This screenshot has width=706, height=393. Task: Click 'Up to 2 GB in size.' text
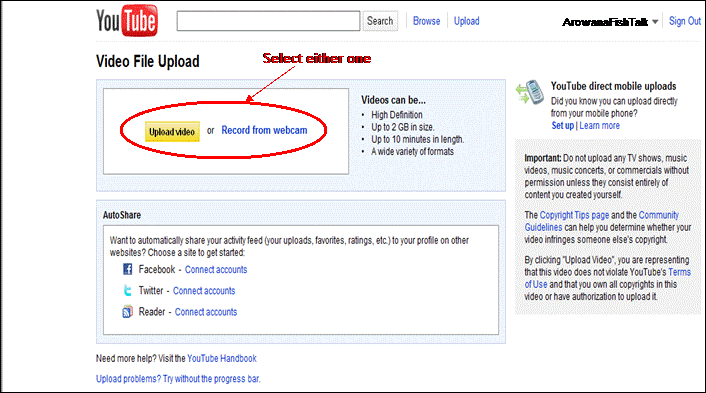tap(403, 127)
